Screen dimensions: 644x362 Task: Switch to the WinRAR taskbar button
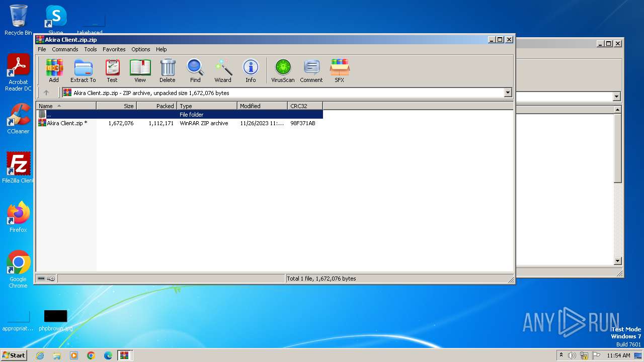(x=125, y=355)
